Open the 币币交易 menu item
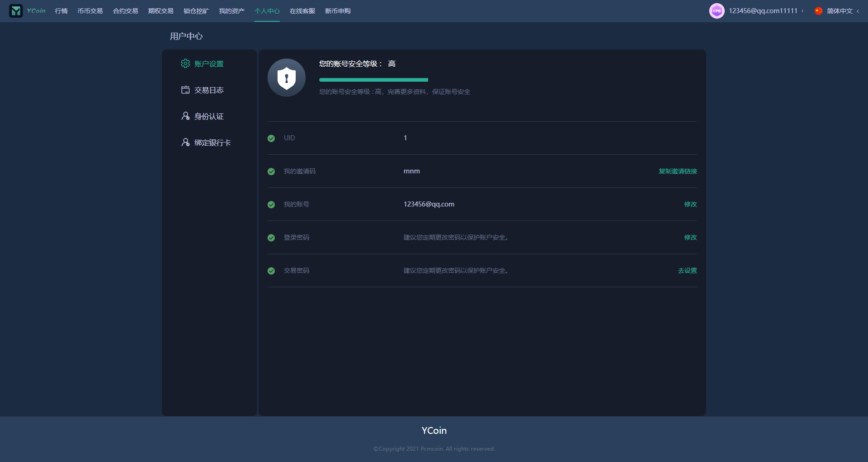 click(90, 11)
